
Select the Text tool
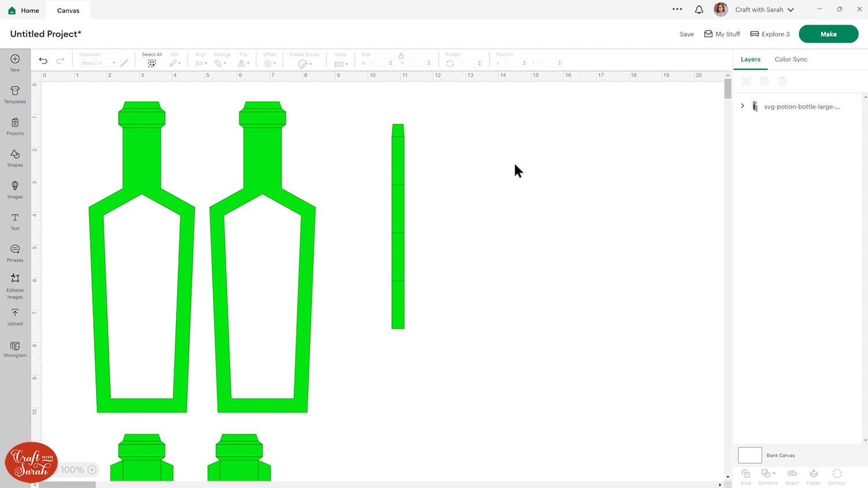(15, 221)
